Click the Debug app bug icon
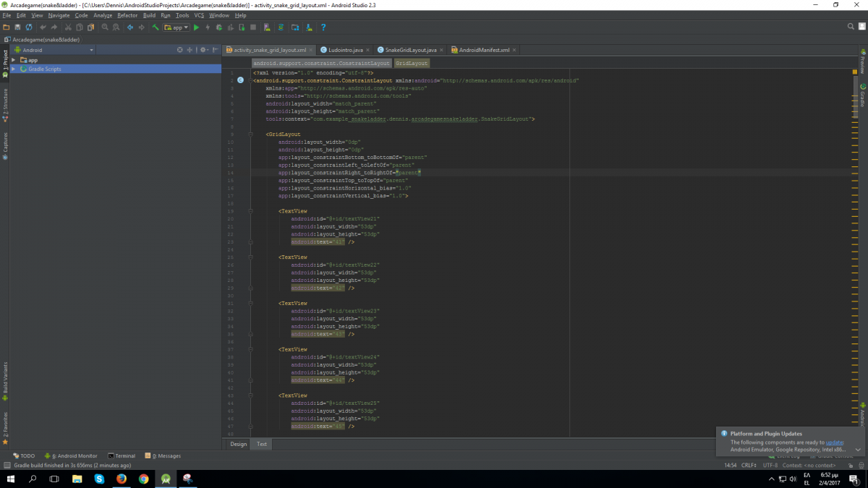This screenshot has width=868, height=488. click(219, 27)
